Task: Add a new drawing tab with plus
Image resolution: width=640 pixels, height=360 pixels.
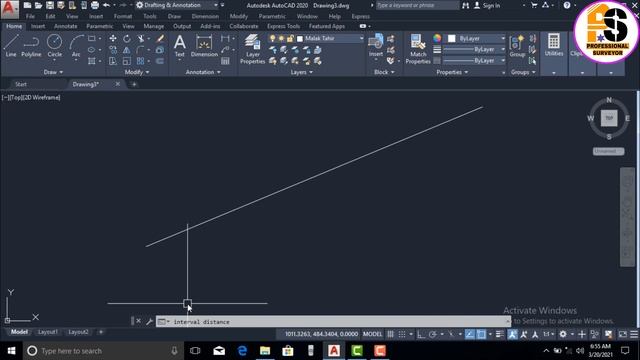Action: click(x=134, y=84)
